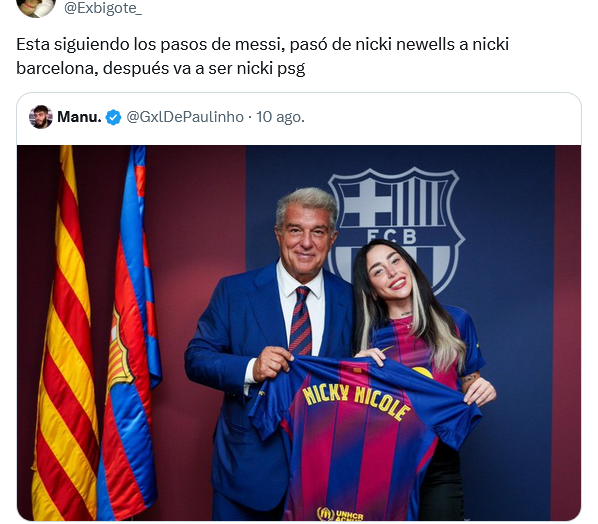Click the UNHCR logo on the jersey
Image resolution: width=598 pixels, height=524 pixels.
click(340, 514)
